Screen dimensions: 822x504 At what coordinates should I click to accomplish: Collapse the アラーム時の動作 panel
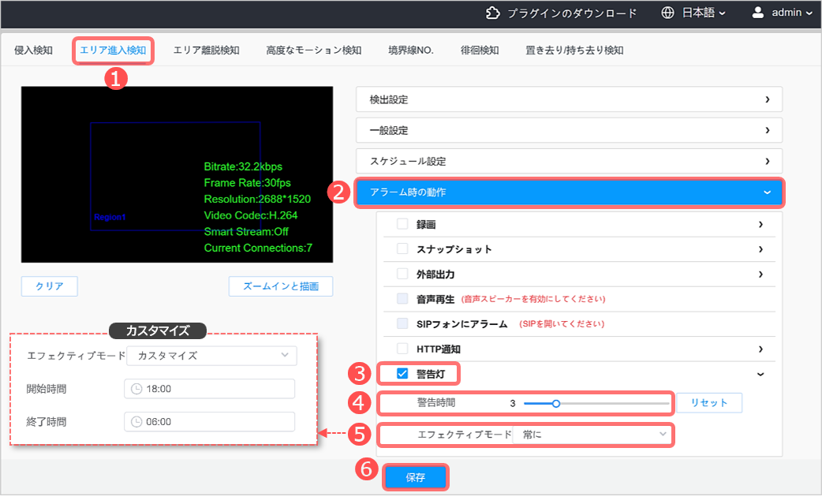tap(767, 192)
